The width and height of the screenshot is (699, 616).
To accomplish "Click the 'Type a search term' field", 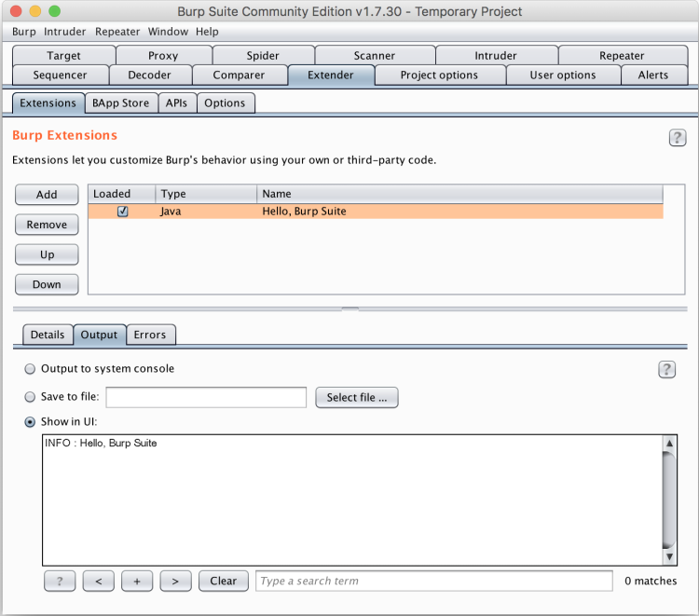I will coord(434,582).
